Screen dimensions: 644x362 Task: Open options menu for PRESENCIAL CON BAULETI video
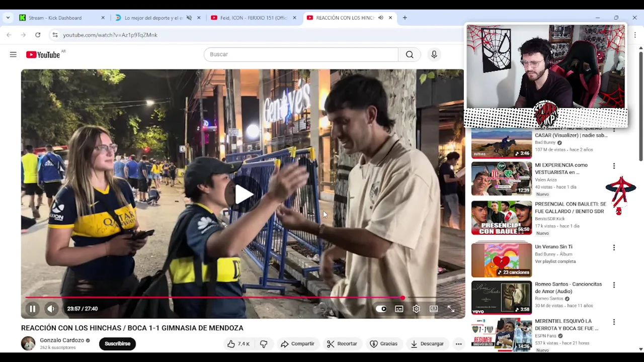coord(614,205)
